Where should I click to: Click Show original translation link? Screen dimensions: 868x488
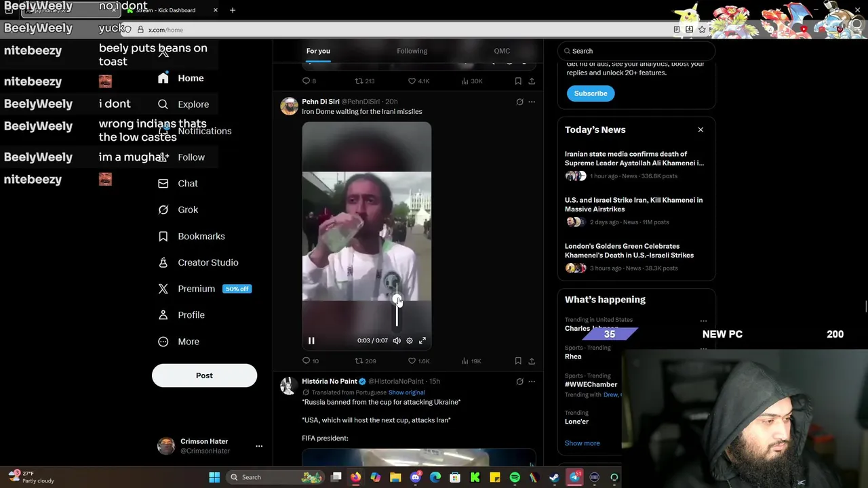click(x=406, y=392)
